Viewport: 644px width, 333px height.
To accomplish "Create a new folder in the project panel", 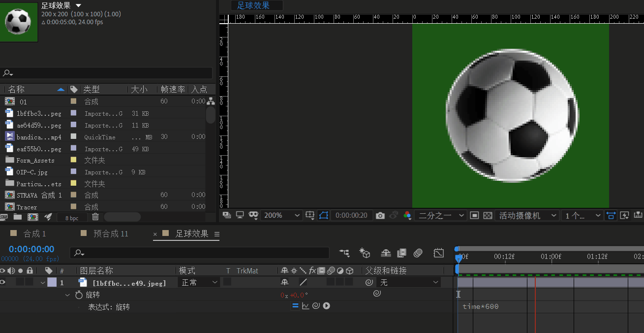I will click(18, 217).
